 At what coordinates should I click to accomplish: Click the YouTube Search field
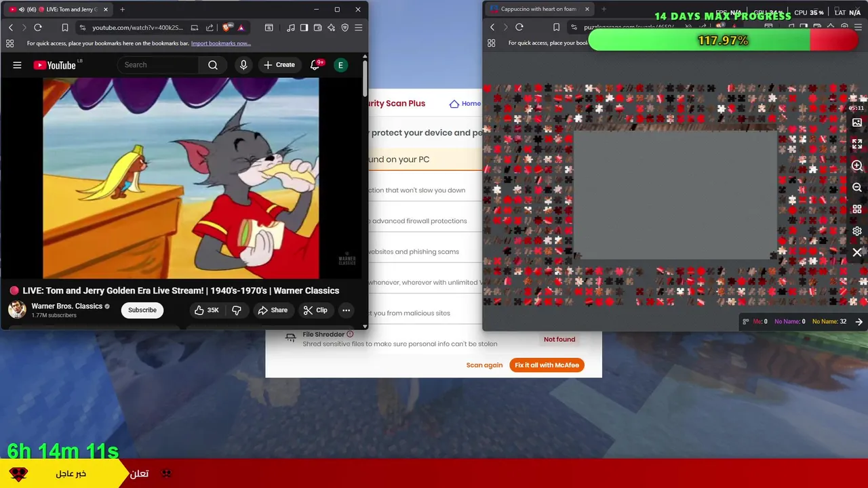click(x=158, y=65)
